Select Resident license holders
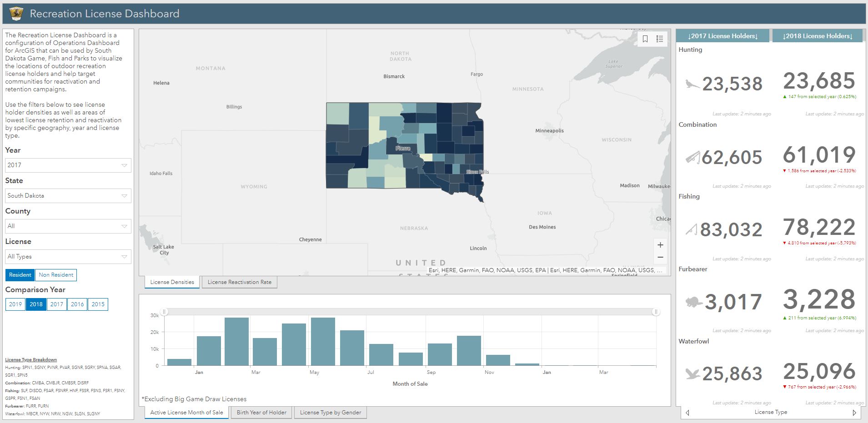Viewport: 868px width, 423px height. pos(20,275)
